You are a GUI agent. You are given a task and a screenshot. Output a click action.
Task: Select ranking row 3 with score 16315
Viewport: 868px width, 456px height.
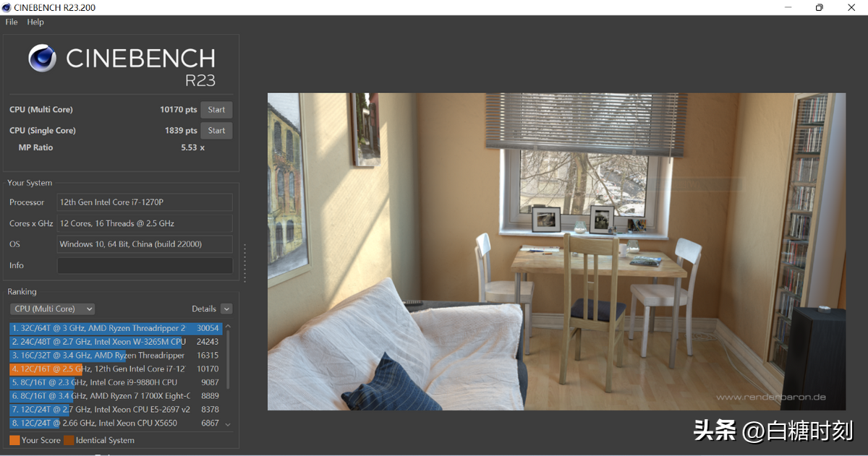click(x=115, y=356)
